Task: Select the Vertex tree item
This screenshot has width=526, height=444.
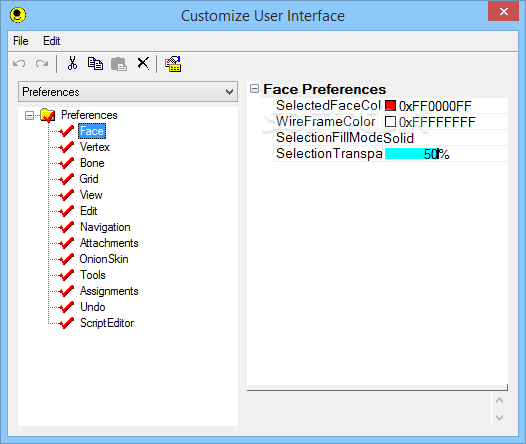Action: [x=95, y=147]
